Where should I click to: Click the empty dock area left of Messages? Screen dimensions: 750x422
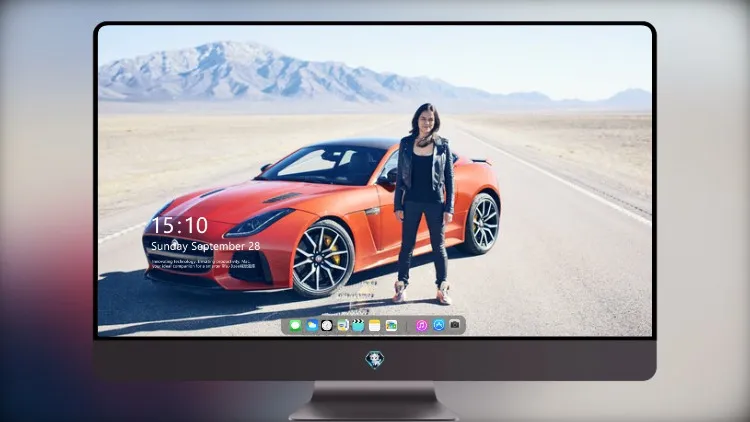point(285,325)
